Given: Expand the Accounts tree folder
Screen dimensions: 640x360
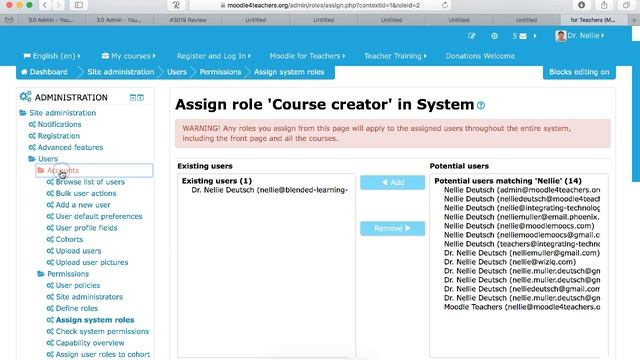Looking at the screenshot, I should point(41,170).
